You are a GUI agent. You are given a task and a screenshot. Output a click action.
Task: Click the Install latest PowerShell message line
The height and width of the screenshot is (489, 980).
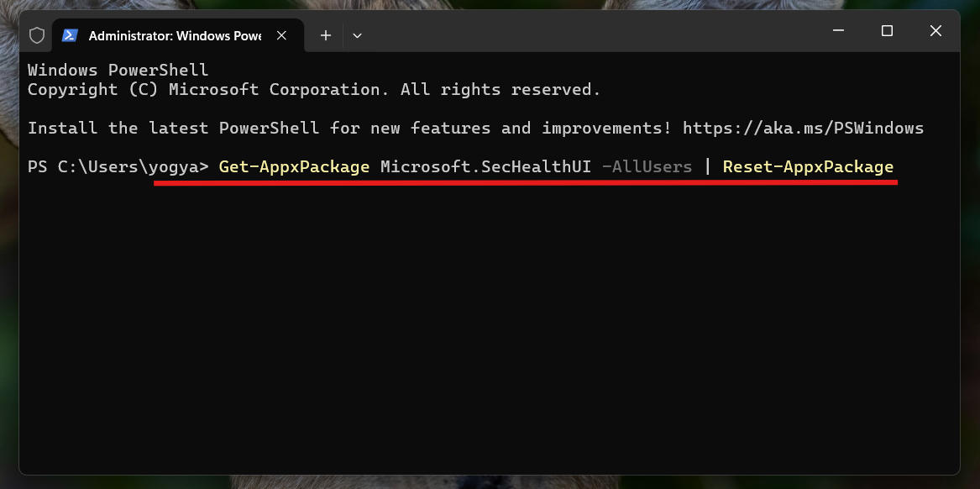tap(336, 128)
